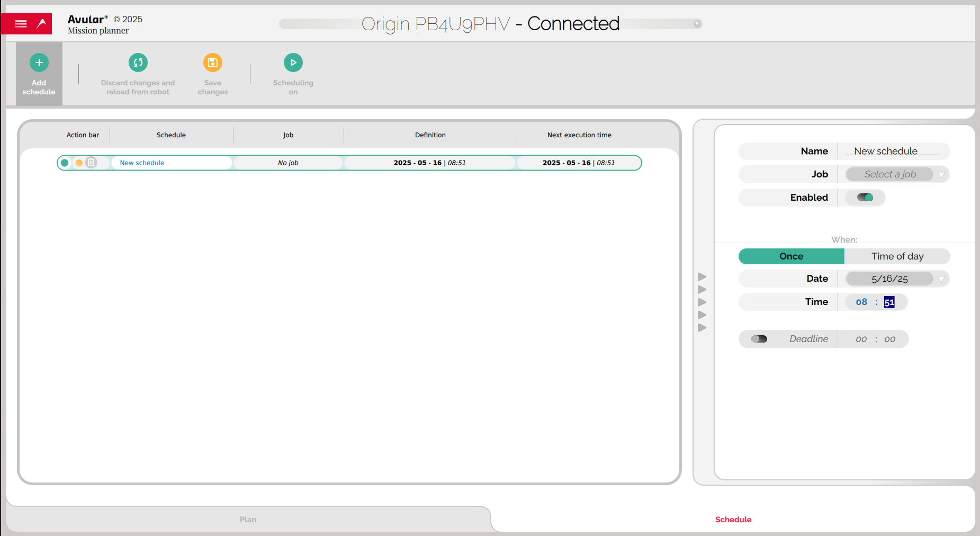Delete New schedule with the trash icon
The width and height of the screenshot is (980, 536).
(92, 163)
